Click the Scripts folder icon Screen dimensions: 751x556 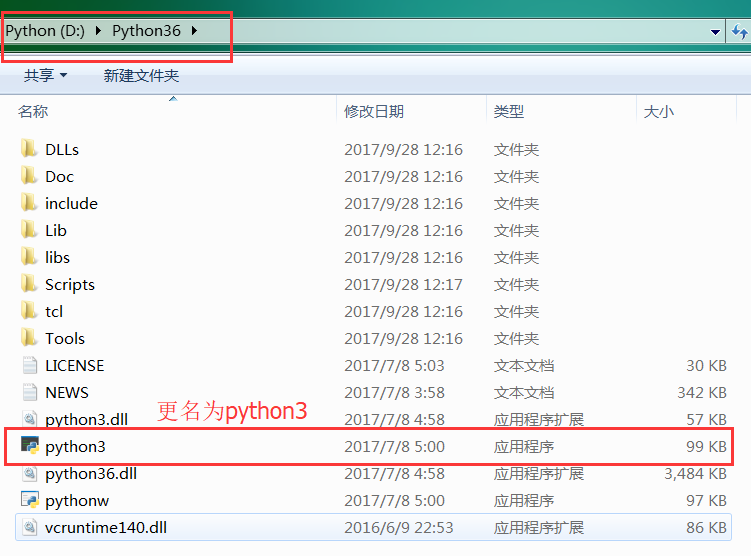pyautogui.click(x=29, y=284)
